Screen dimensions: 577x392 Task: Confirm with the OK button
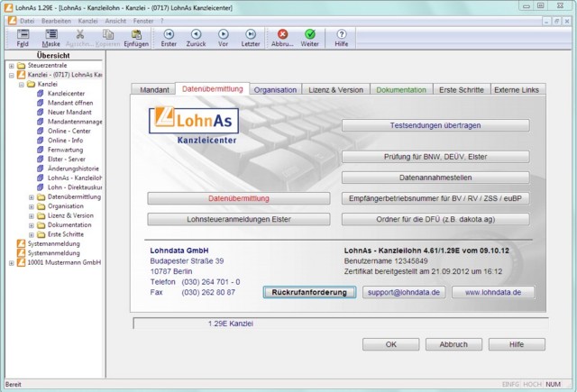tap(390, 344)
